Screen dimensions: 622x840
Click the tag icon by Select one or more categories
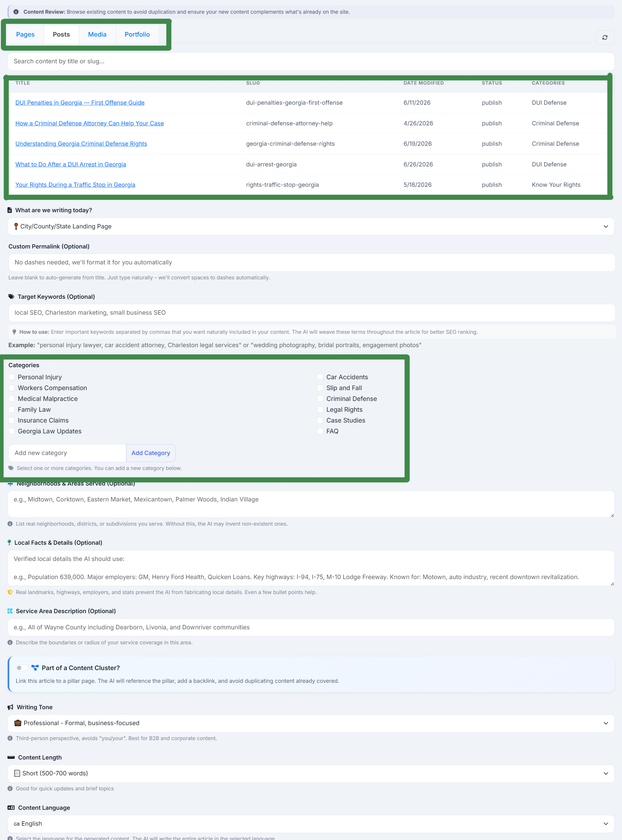pos(11,468)
